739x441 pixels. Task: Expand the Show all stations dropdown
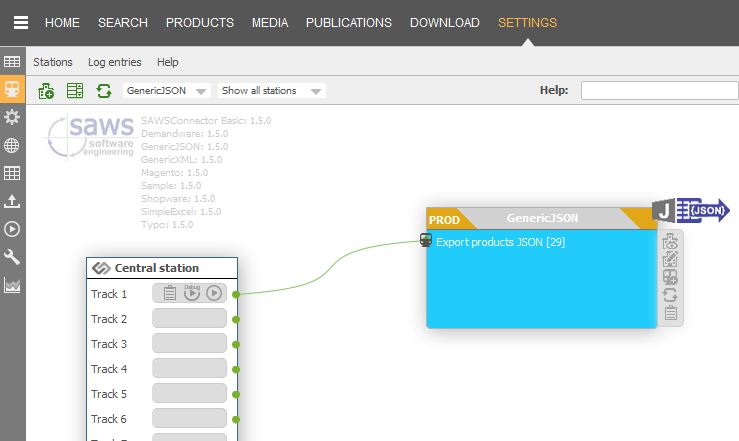[x=272, y=91]
